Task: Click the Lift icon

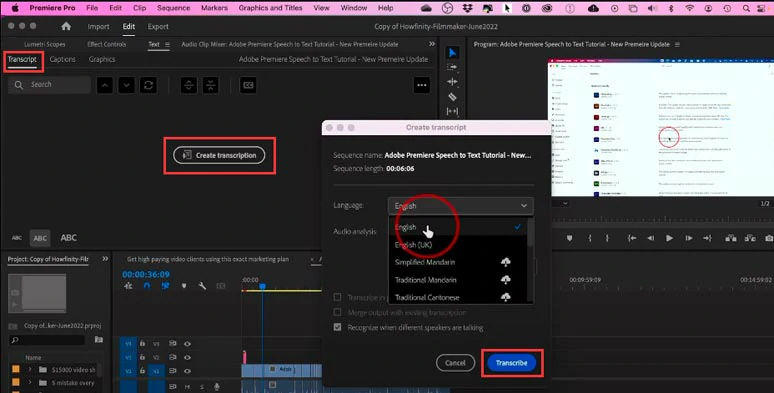Action: pos(731,238)
